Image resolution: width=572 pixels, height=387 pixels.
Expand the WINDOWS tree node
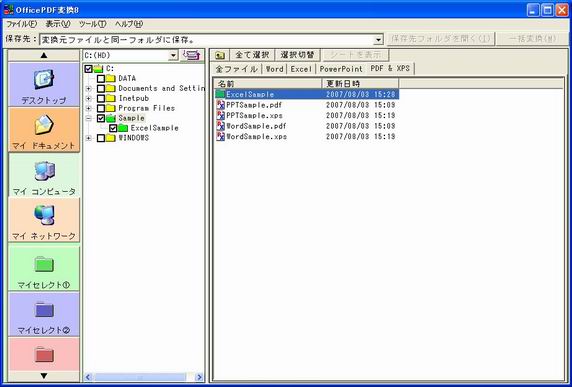[88, 138]
